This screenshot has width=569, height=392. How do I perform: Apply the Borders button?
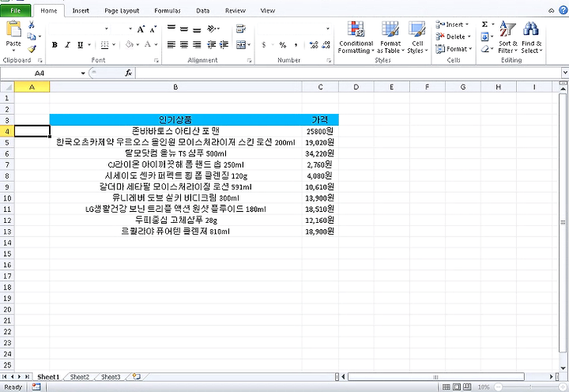[x=104, y=44]
